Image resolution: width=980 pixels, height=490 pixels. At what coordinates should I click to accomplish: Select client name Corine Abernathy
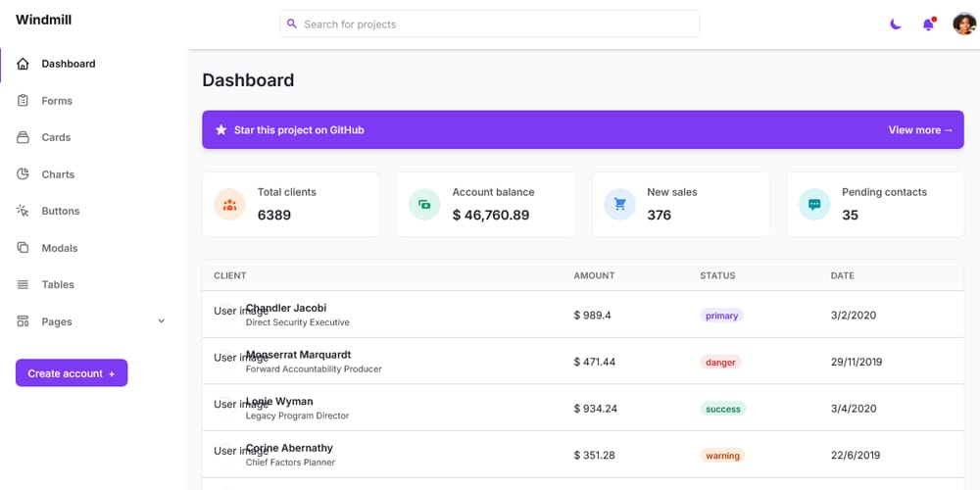289,448
